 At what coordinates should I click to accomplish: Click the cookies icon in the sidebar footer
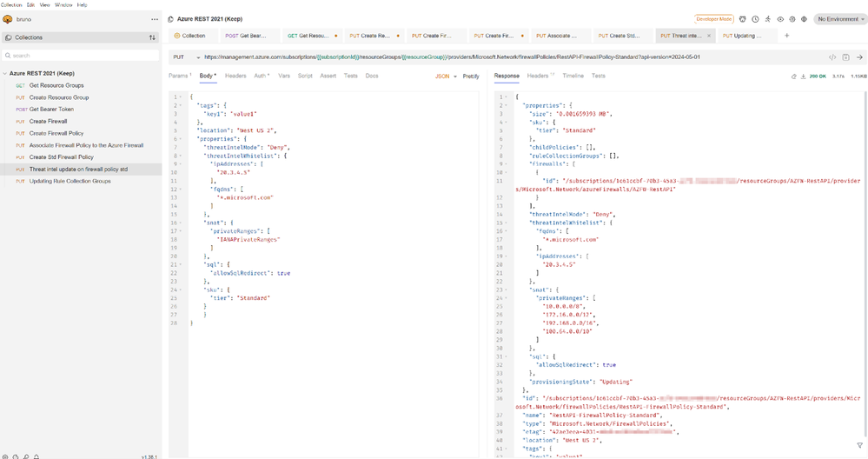(x=16, y=456)
